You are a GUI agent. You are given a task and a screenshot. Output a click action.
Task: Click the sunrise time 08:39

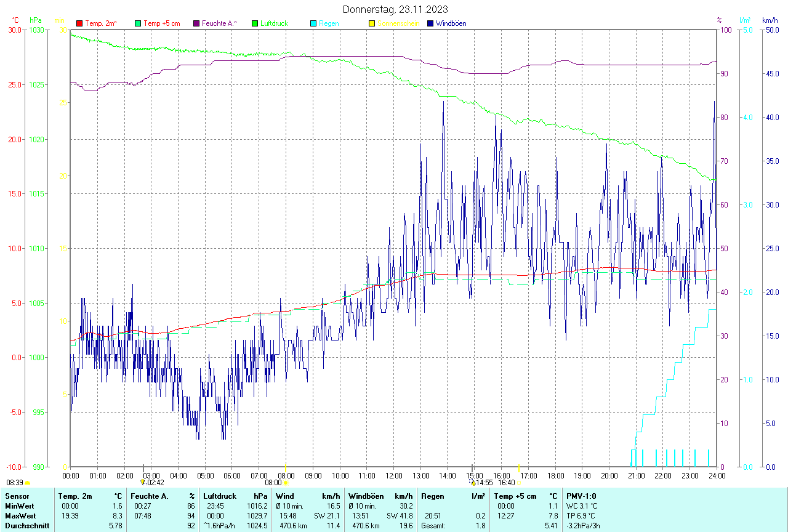point(15,483)
